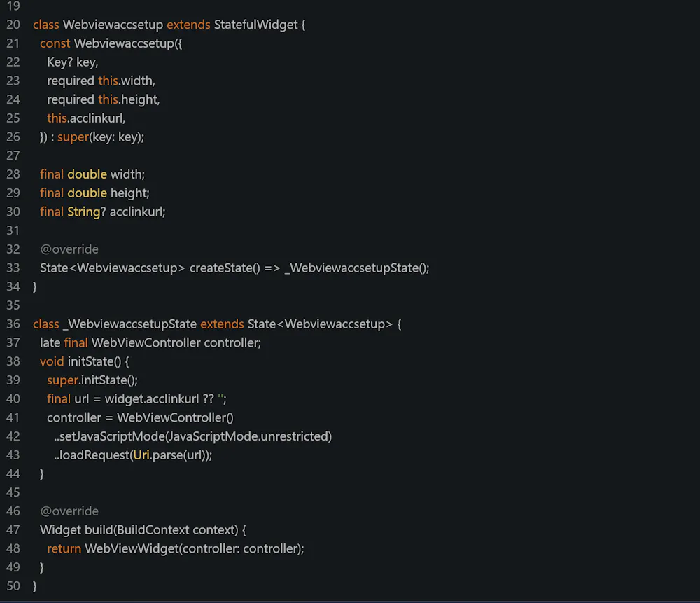Click "@override" annotation on line 32

click(69, 249)
